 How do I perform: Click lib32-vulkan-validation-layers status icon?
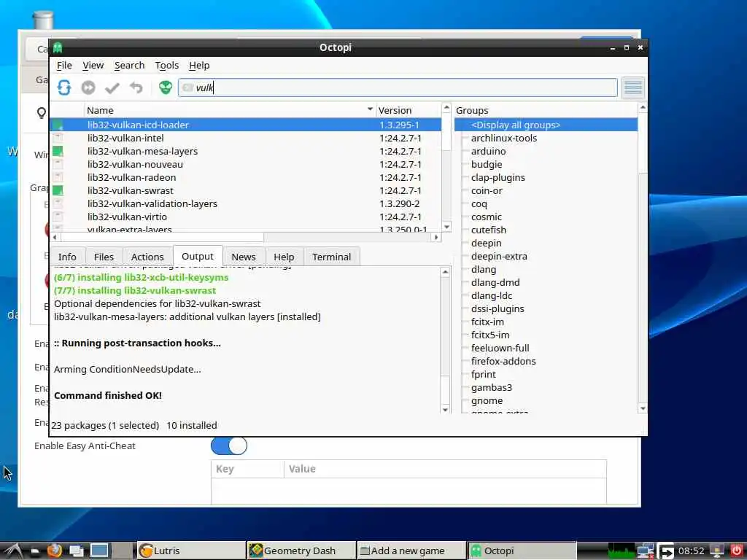pos(58,203)
